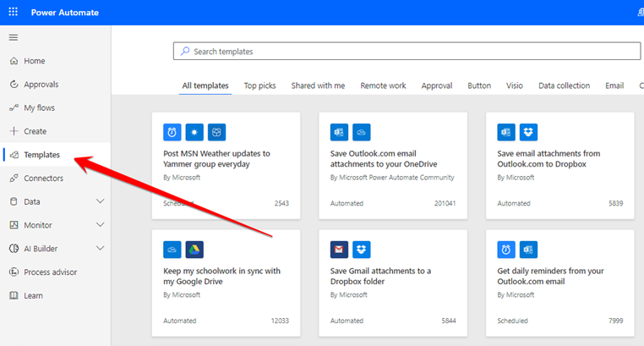644x346 pixels.
Task: Open Get daily reminders from your Outlook.com email title
Action: coord(550,276)
